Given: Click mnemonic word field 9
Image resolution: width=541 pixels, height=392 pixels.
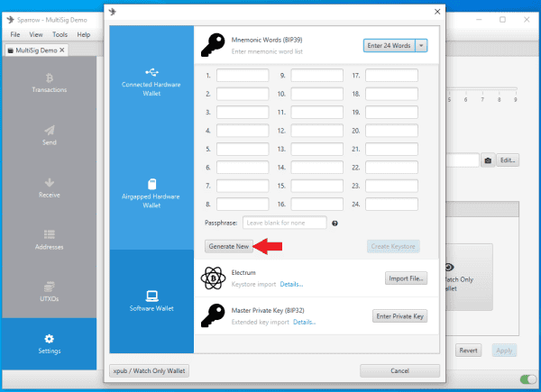Looking at the screenshot, I should (317, 76).
